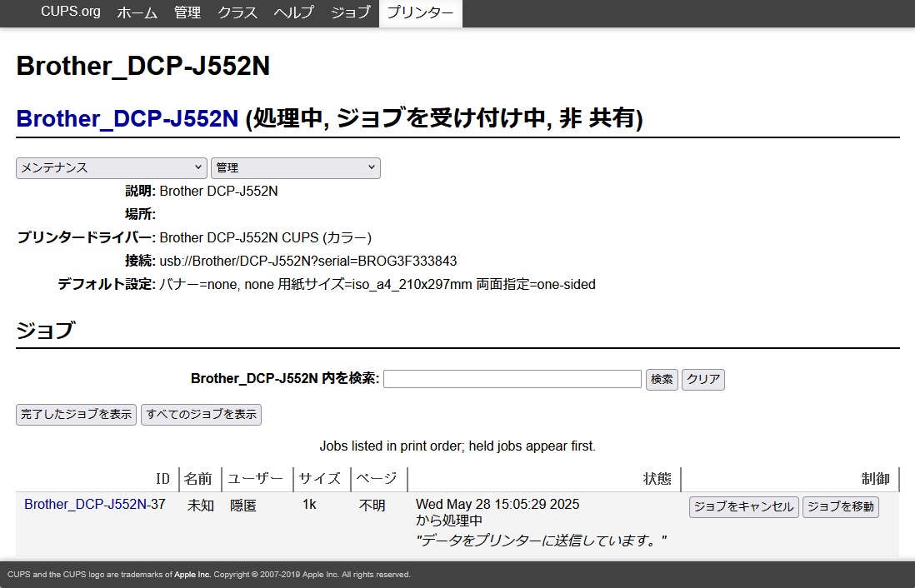
Task: Click the Apple Inc. copyright footer text
Action: click(x=209, y=575)
